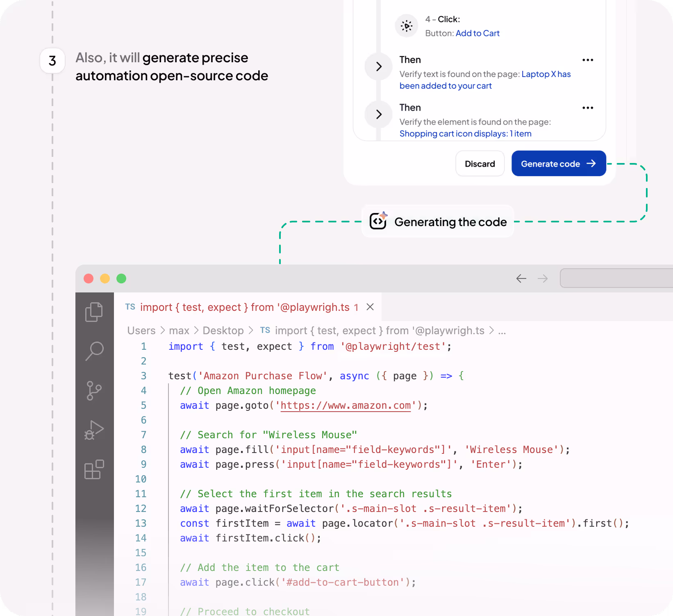The image size is (673, 616).
Task: Click the // Proceed to checkout comment
Action: coord(245,611)
